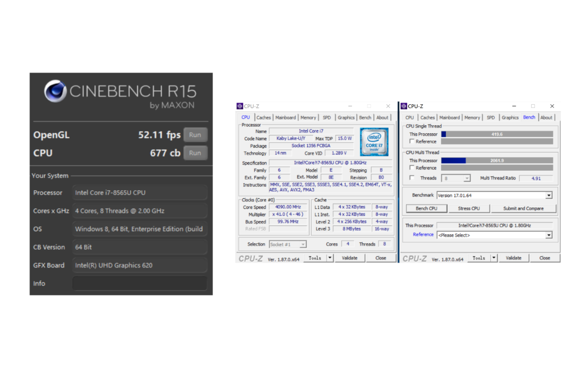Click the Cinebench CPU score '677 cb'
Image resolution: width=588 pixels, height=368 pixels.
tap(165, 153)
